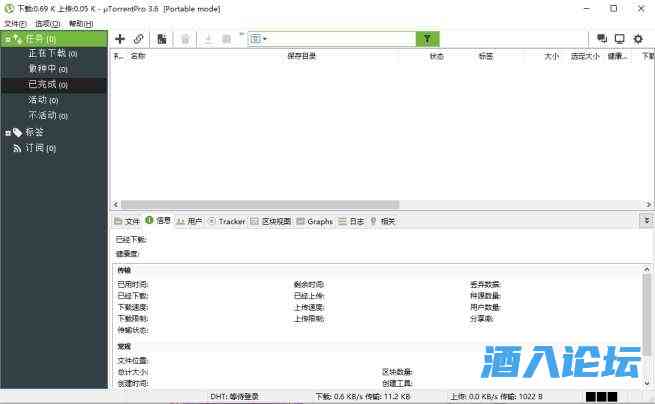Viewport: 655px width, 404px height.
Task: Sort list by 选定大小 column header
Action: pyautogui.click(x=585, y=56)
